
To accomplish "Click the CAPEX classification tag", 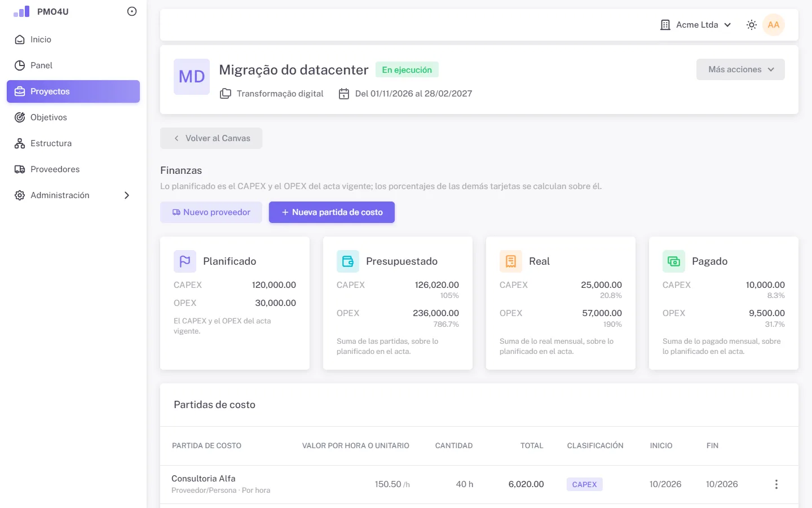I will tap(585, 484).
